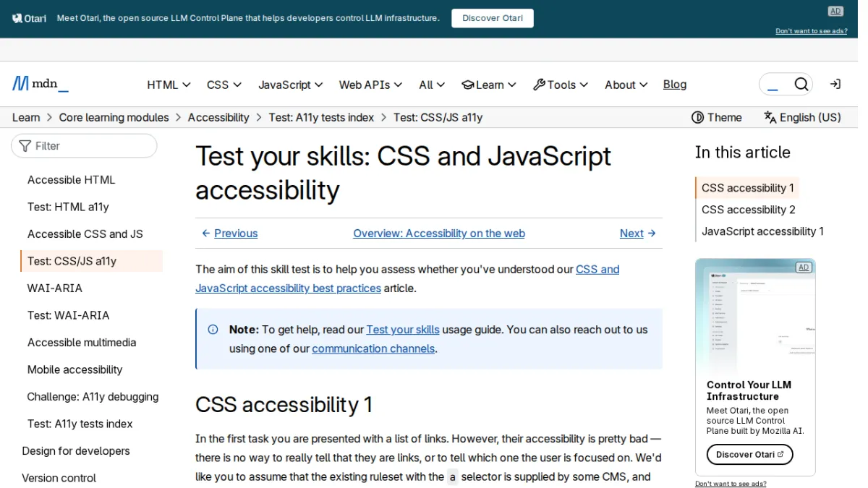Click the Discover Otari button on the ad card
The height and width of the screenshot is (488, 868).
tap(749, 455)
